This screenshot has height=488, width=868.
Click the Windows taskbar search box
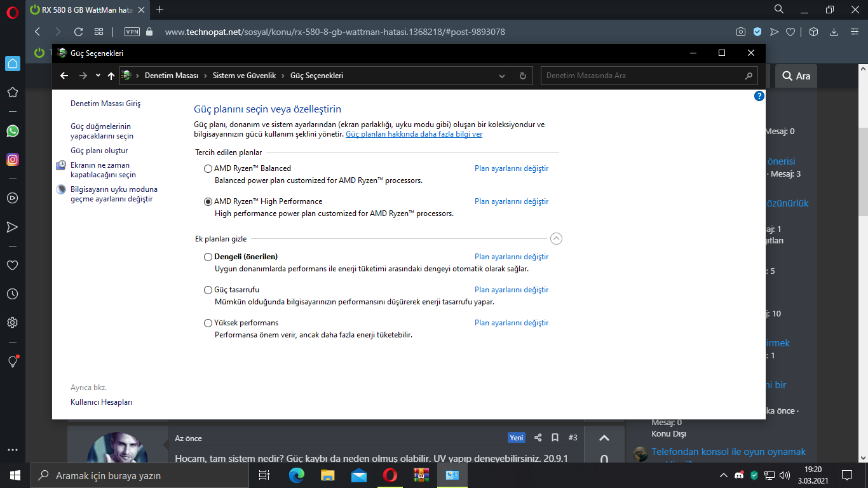[140, 475]
